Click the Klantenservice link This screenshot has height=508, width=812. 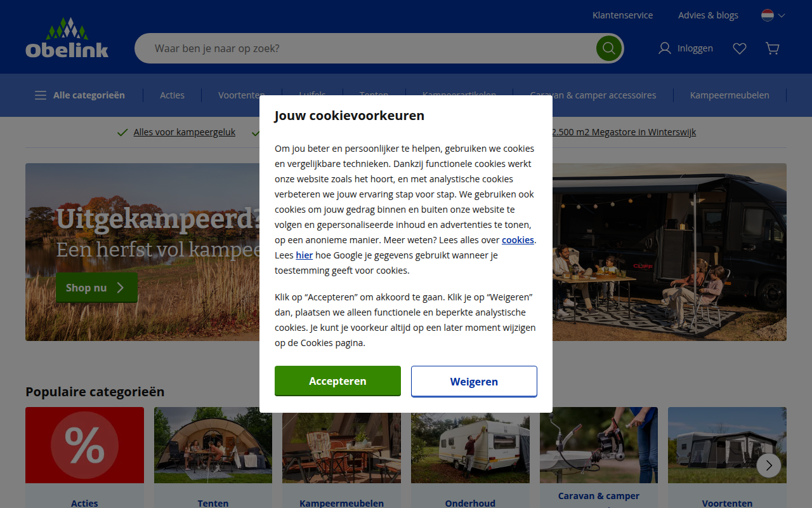tap(622, 15)
